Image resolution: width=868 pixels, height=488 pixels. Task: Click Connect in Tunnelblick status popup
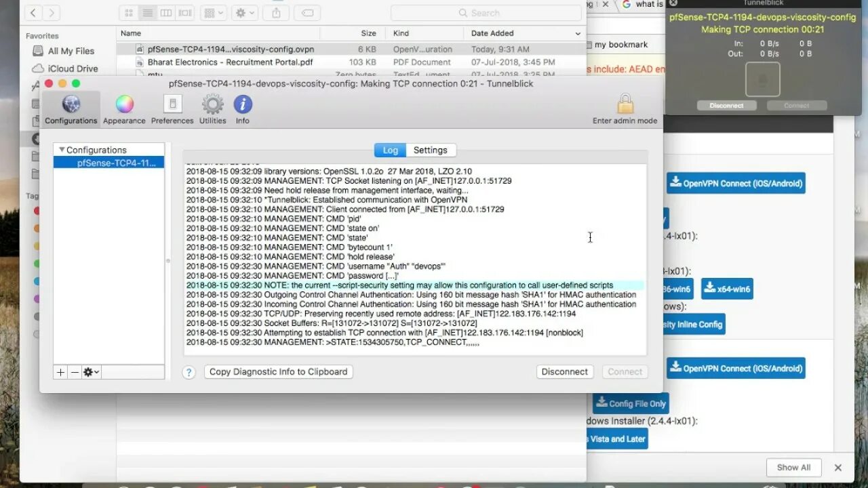coord(797,106)
